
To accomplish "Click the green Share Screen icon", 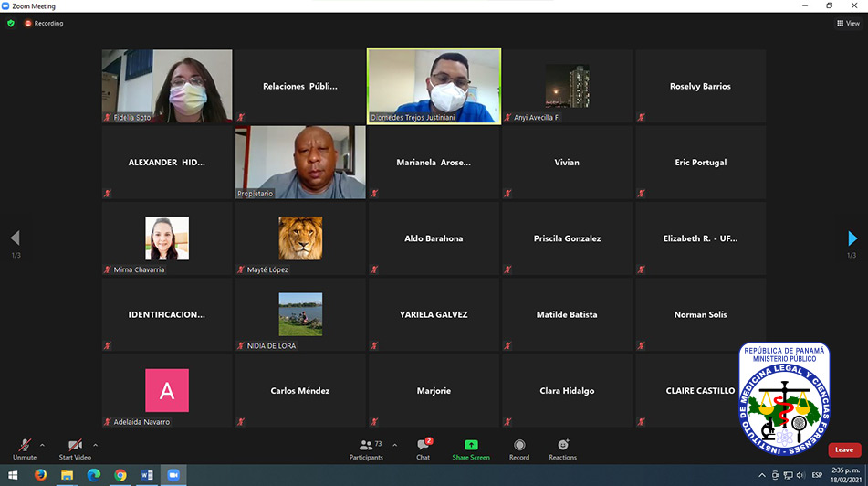I will (471, 445).
